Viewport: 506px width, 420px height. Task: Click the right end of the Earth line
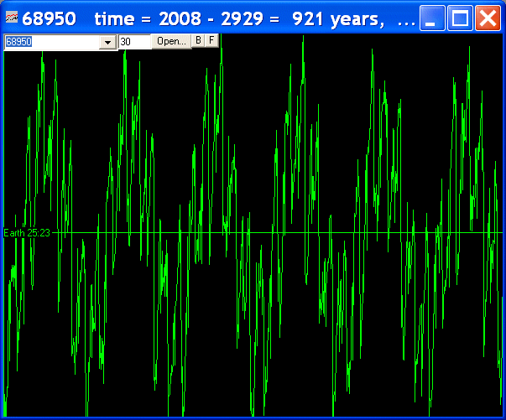coord(498,232)
